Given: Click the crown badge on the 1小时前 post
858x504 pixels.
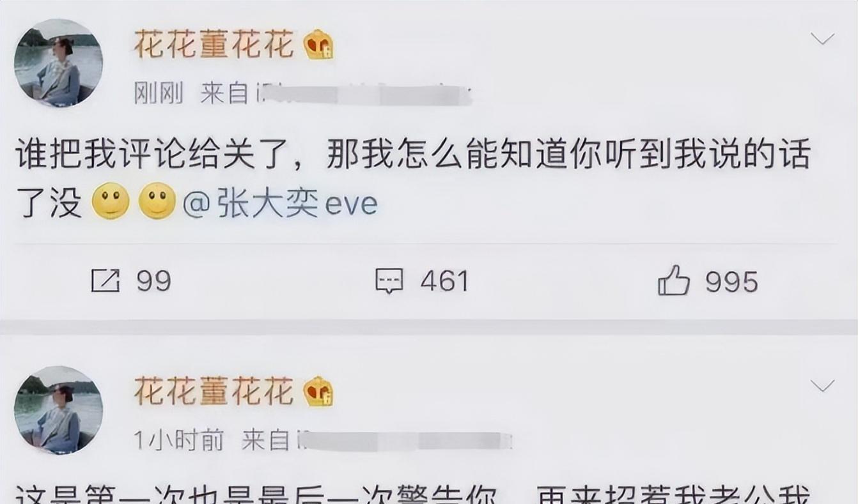Looking at the screenshot, I should (x=318, y=392).
